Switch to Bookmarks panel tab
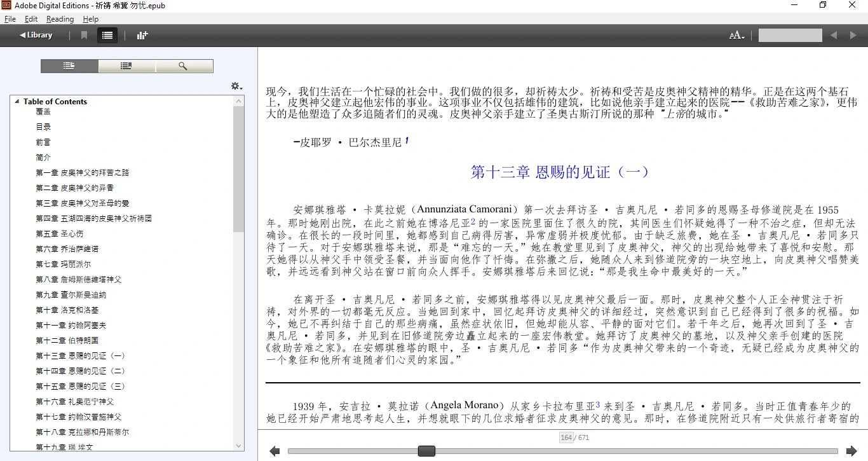 tap(126, 66)
